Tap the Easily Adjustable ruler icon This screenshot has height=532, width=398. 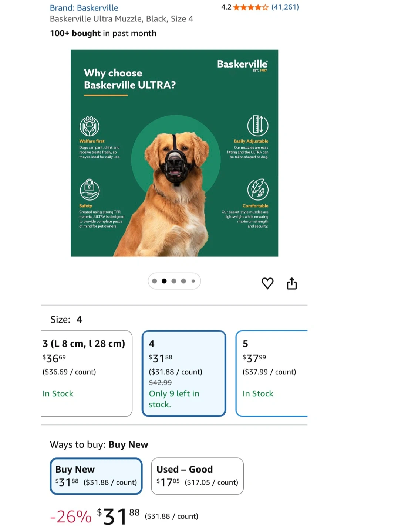(x=258, y=125)
